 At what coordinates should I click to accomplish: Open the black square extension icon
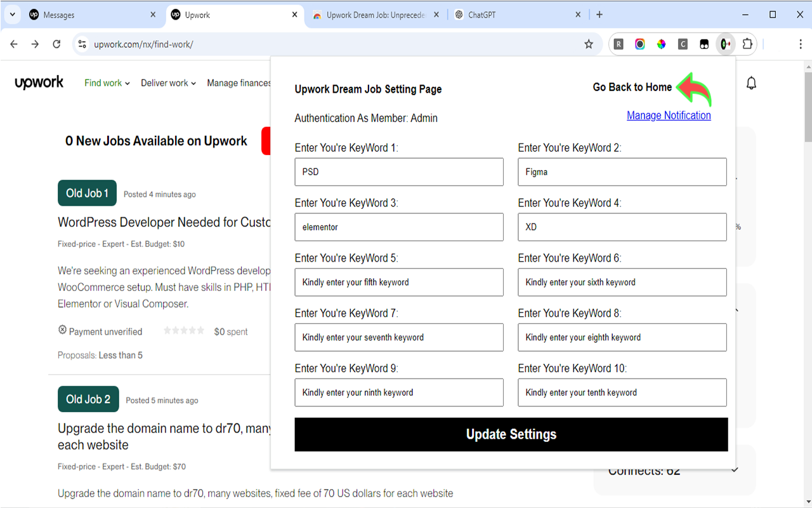coord(704,44)
